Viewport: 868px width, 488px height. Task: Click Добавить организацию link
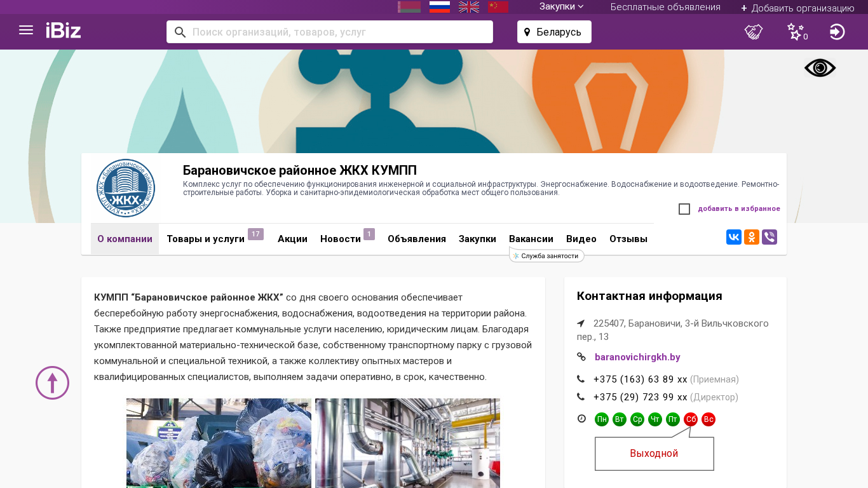[x=797, y=8]
